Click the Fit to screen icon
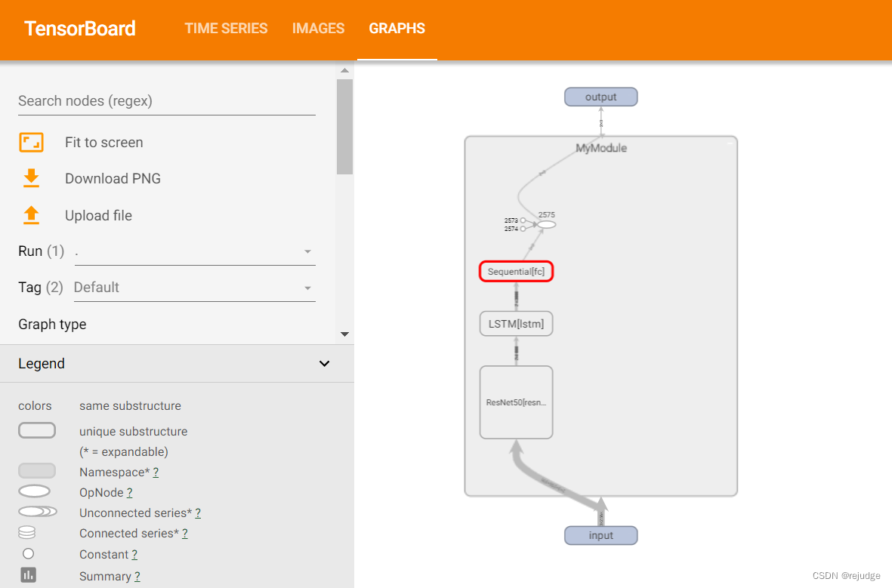 click(x=31, y=142)
